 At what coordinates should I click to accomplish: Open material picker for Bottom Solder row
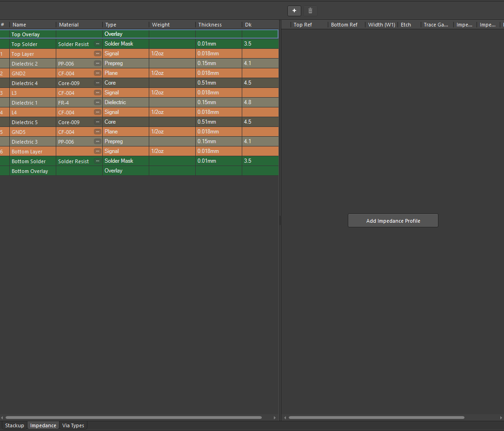pos(98,161)
